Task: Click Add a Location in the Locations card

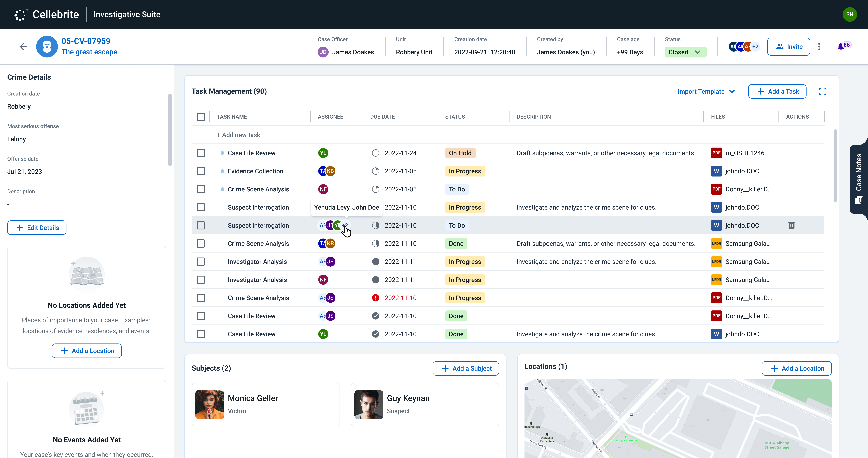Action: click(797, 368)
